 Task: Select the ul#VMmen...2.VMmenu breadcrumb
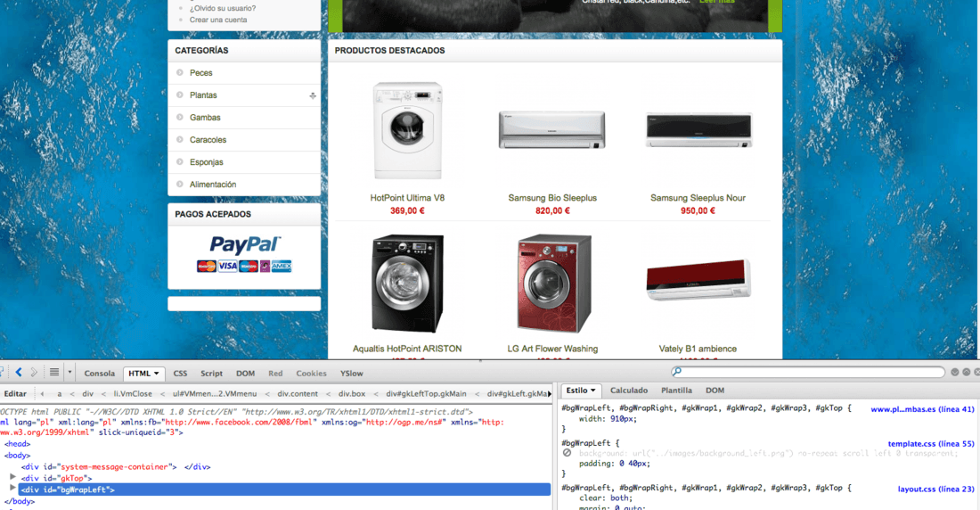[215, 393]
